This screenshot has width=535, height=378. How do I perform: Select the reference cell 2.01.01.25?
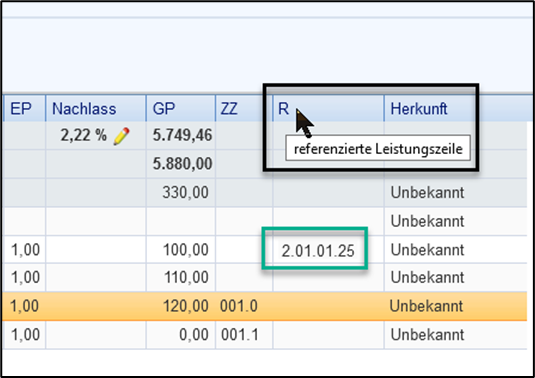(x=318, y=251)
